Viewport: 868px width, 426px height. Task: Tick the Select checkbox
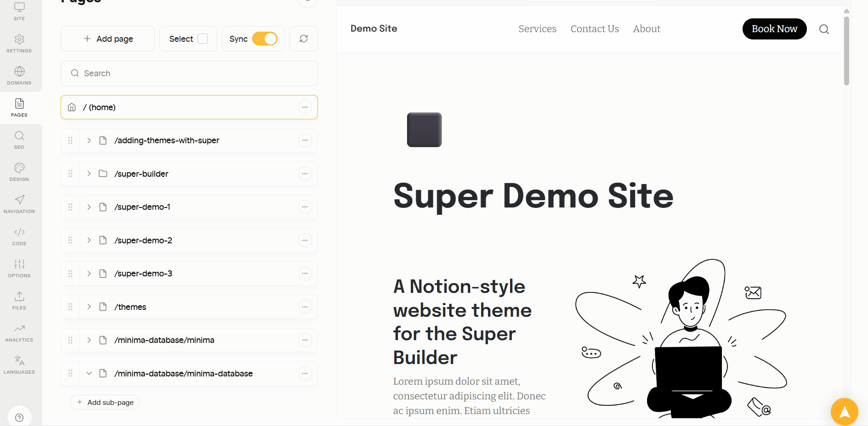(203, 39)
